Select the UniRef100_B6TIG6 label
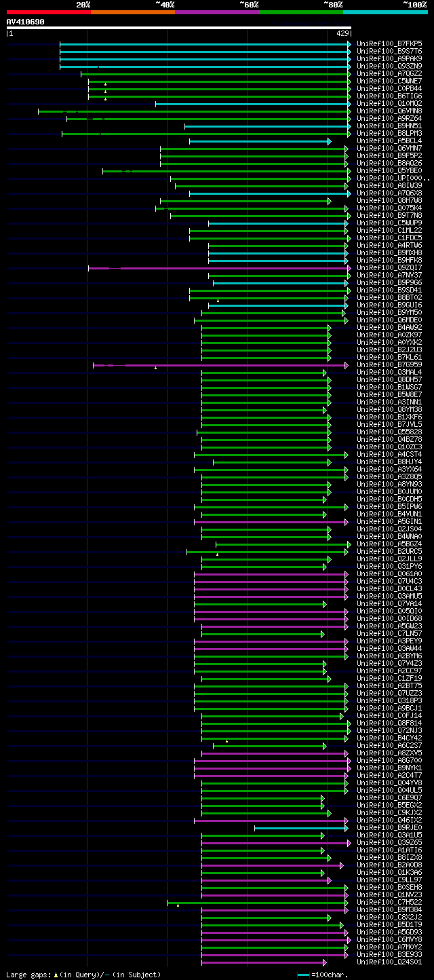434x980 pixels. 389,96
